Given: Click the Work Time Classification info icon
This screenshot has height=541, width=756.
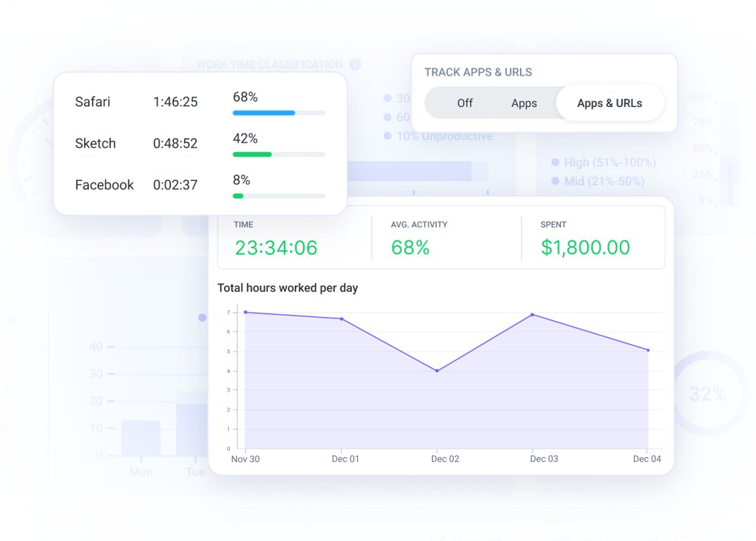Looking at the screenshot, I should [354, 64].
